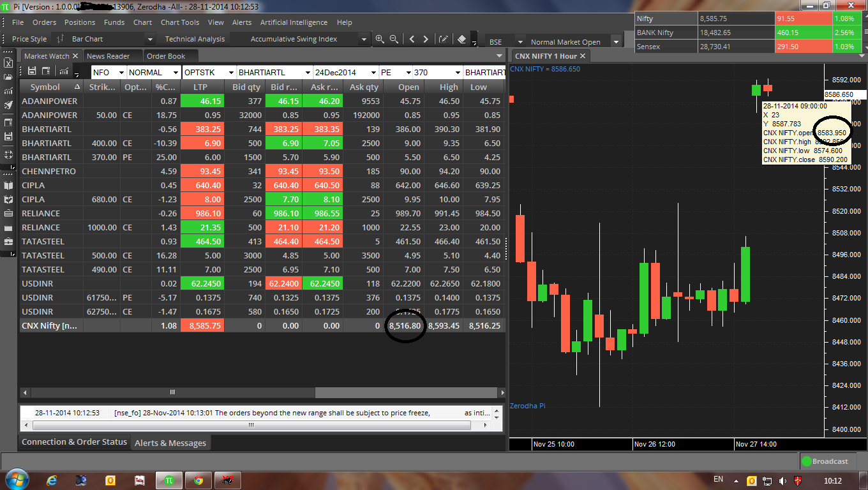Image resolution: width=868 pixels, height=490 pixels.
Task: Open the BHARTIARTL symbol dropdown
Action: pos(307,72)
